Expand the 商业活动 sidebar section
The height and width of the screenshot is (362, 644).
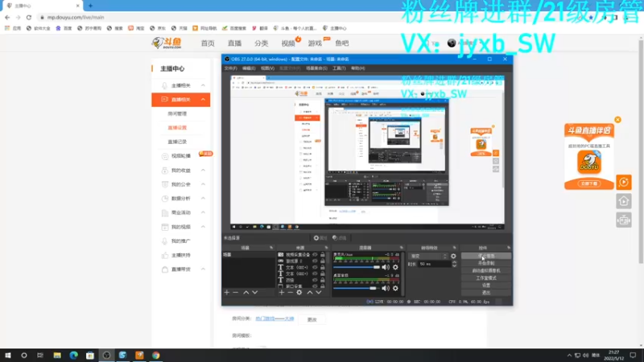click(203, 212)
